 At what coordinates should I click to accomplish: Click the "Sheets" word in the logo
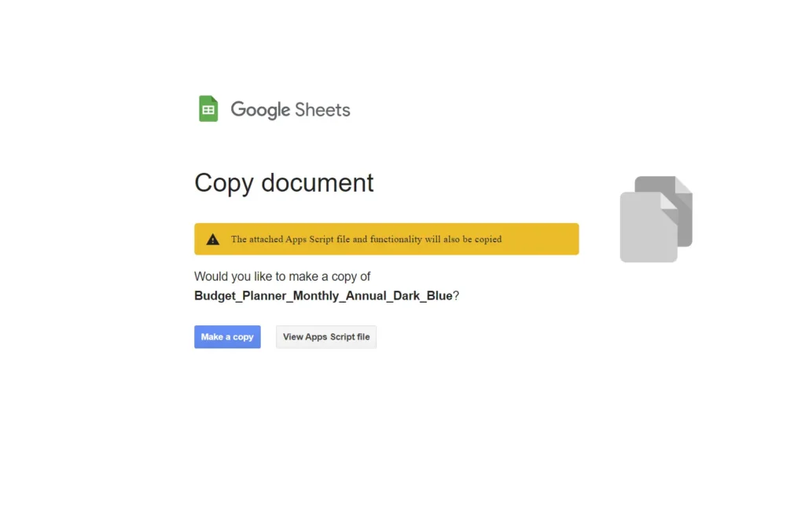pos(322,110)
